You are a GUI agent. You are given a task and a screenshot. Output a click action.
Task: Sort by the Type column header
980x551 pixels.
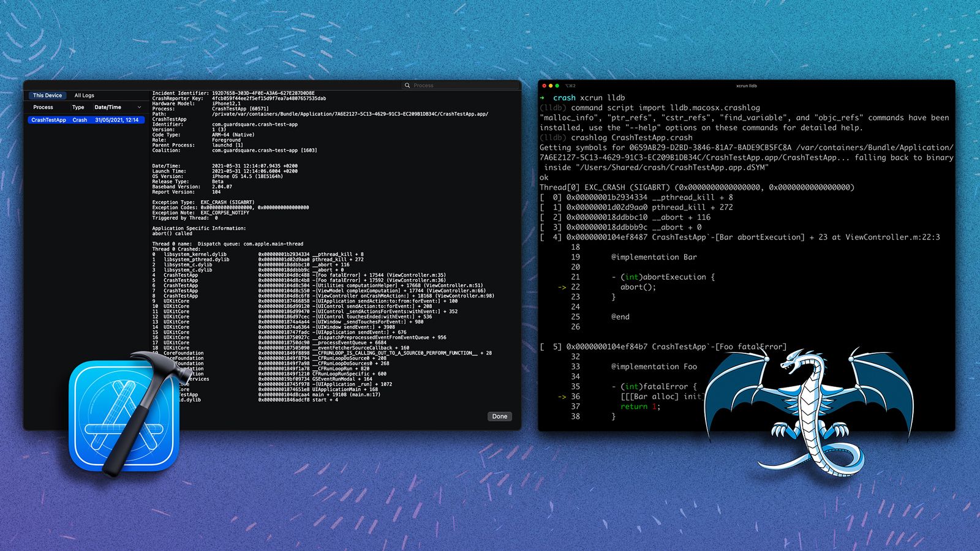pos(78,107)
